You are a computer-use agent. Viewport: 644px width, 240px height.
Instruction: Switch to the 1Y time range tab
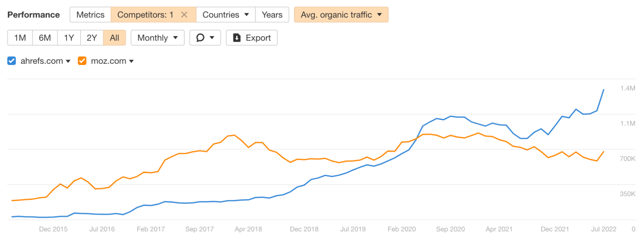tap(68, 38)
